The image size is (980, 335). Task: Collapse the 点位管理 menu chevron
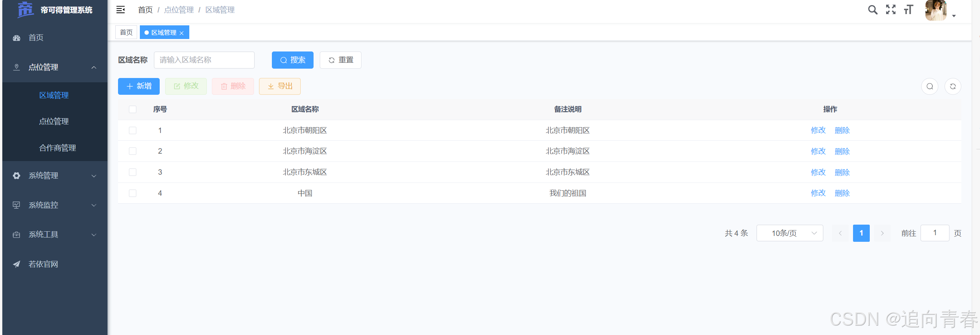coord(94,67)
